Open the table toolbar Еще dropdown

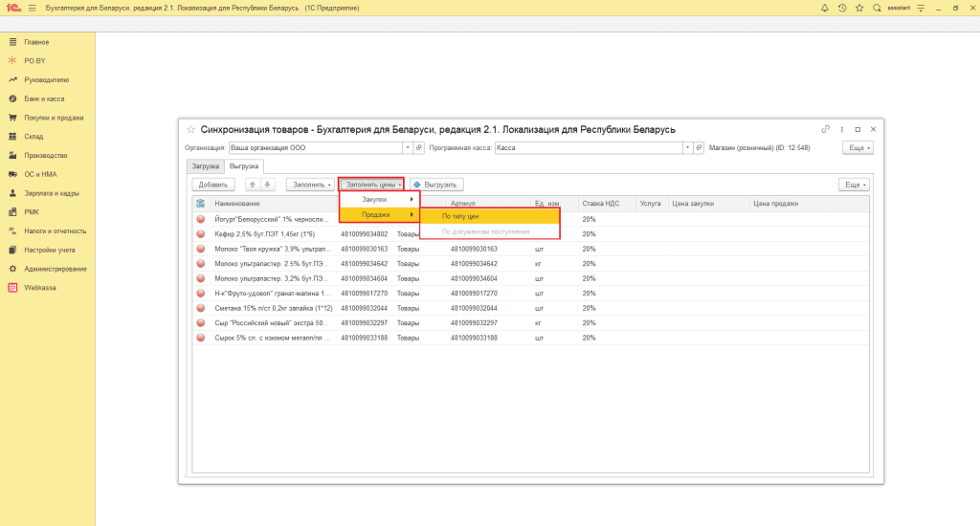coord(855,185)
